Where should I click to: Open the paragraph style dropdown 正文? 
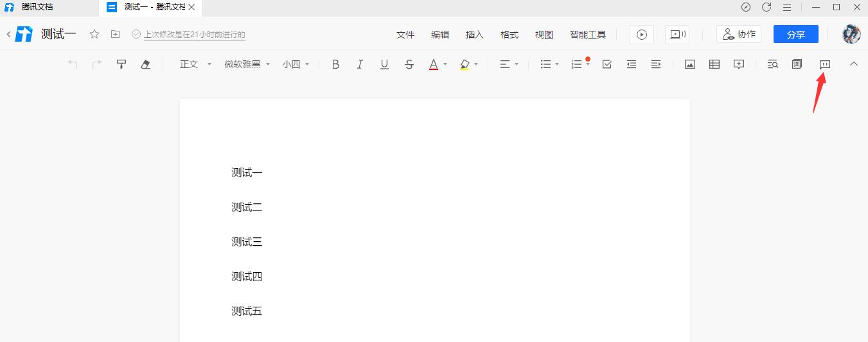click(195, 64)
